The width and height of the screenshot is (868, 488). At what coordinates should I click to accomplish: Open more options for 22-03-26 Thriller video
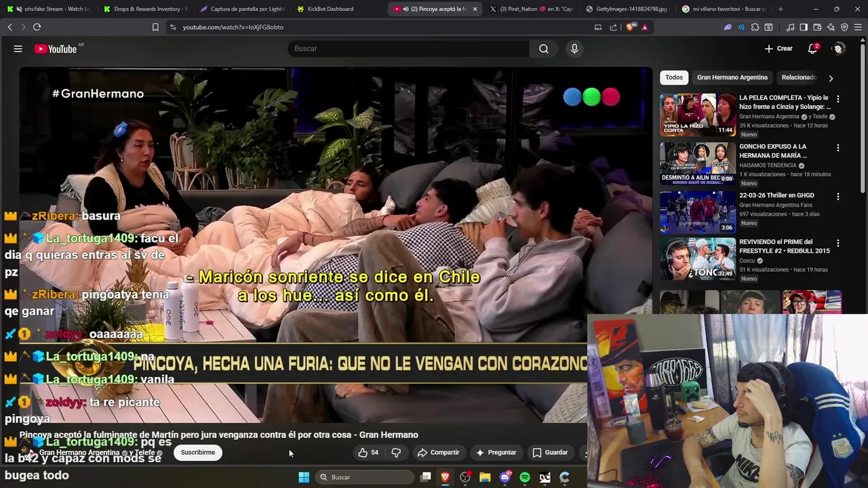(837, 197)
